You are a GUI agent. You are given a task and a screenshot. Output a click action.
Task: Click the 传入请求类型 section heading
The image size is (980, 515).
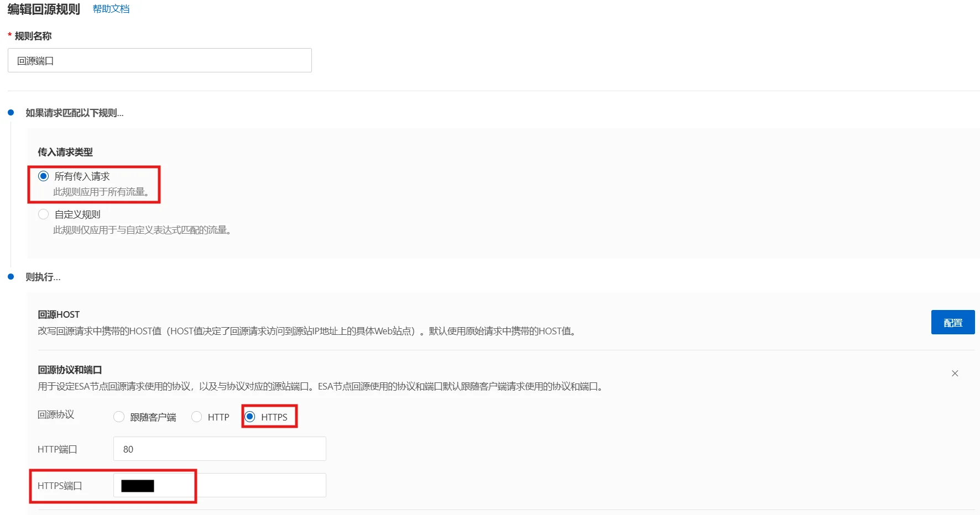65,152
